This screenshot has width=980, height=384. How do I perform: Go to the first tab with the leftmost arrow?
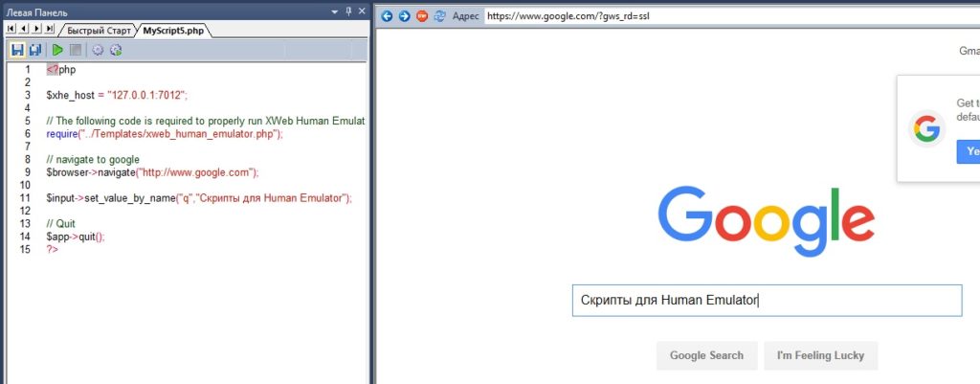coord(11,29)
